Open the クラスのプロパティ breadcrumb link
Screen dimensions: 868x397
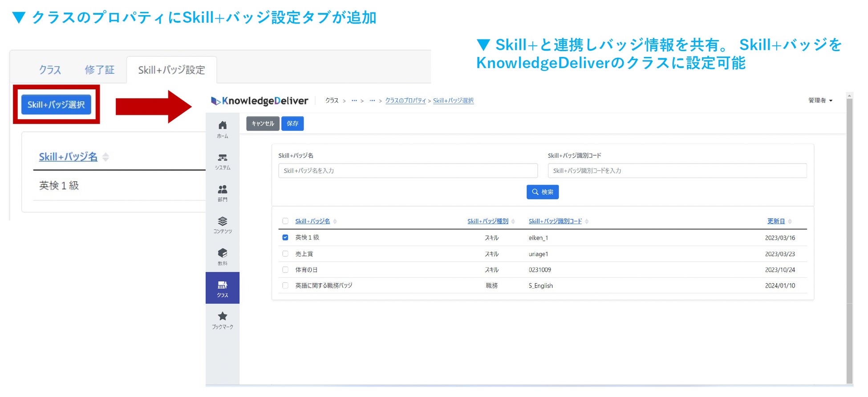coord(406,100)
